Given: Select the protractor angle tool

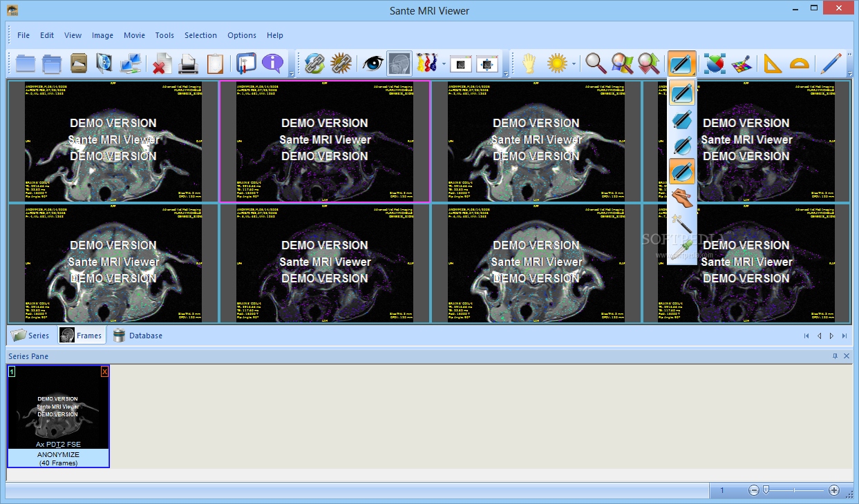Looking at the screenshot, I should tap(800, 64).
